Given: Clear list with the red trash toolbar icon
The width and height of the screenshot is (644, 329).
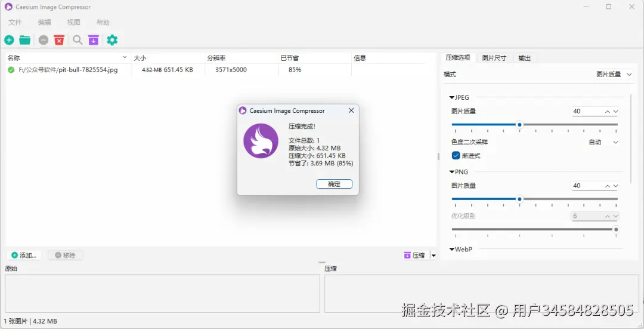Looking at the screenshot, I should tap(60, 40).
